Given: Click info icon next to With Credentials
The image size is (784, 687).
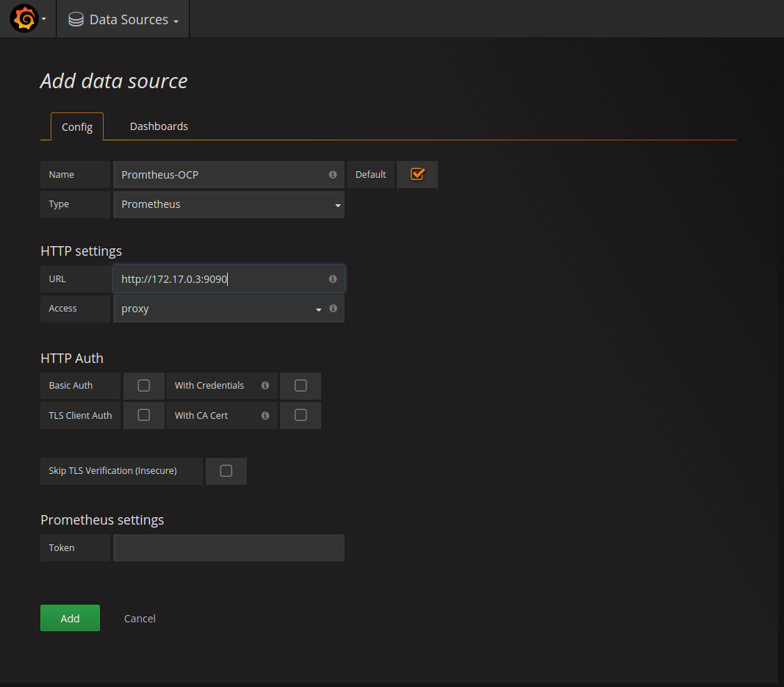Looking at the screenshot, I should 265,386.
